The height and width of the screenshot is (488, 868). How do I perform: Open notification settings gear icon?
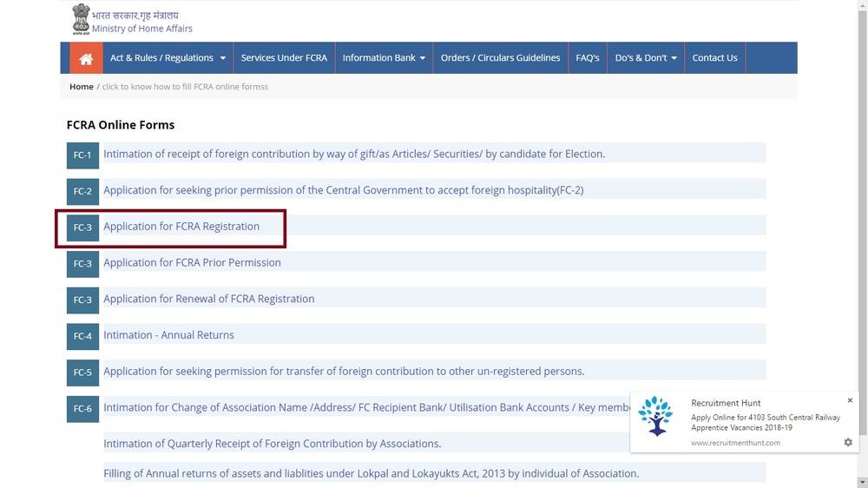(x=848, y=442)
